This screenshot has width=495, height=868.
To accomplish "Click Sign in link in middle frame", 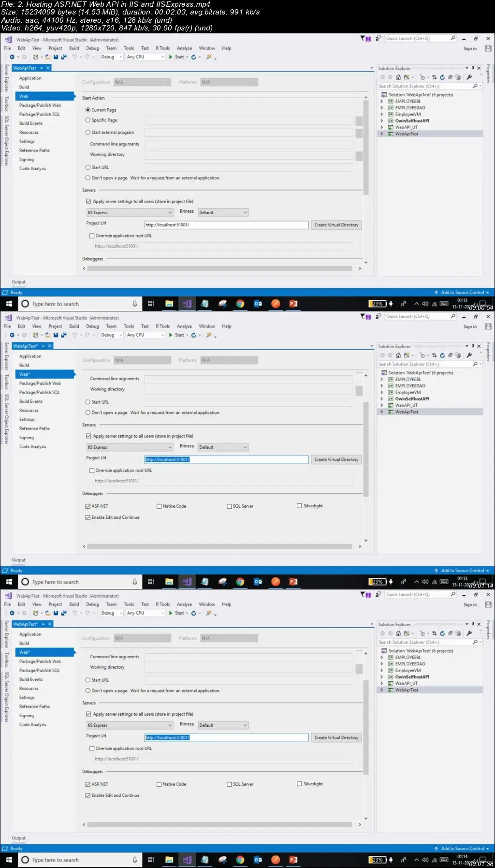I will click(470, 327).
